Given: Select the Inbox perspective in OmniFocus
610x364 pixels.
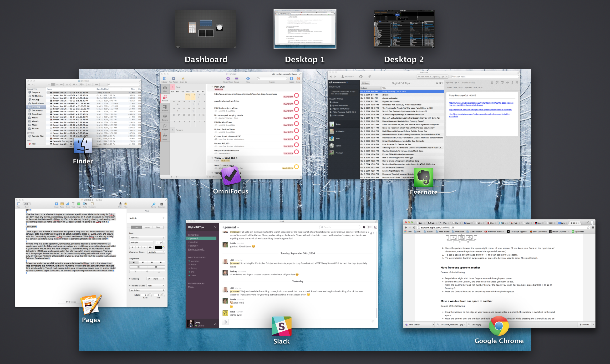Looking at the screenshot, I should click(165, 89).
